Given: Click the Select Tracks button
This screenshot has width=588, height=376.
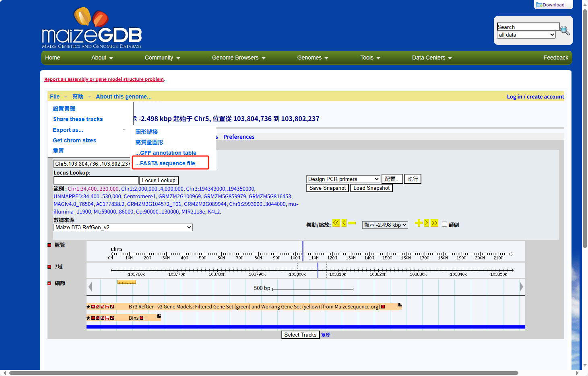Looking at the screenshot, I should click(x=300, y=335).
